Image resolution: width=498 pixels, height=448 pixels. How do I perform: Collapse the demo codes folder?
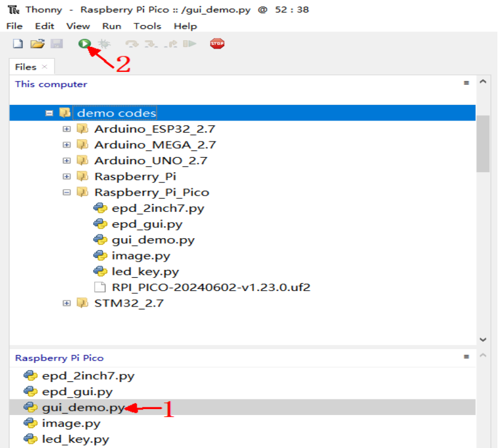[49, 113]
